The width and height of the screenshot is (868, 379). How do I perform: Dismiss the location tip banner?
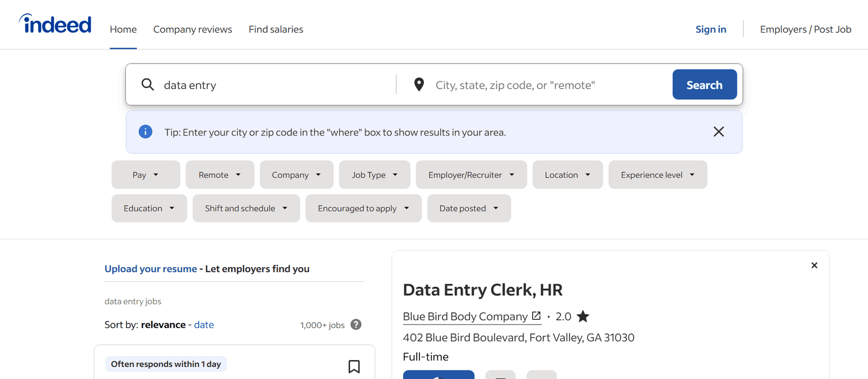point(719,131)
